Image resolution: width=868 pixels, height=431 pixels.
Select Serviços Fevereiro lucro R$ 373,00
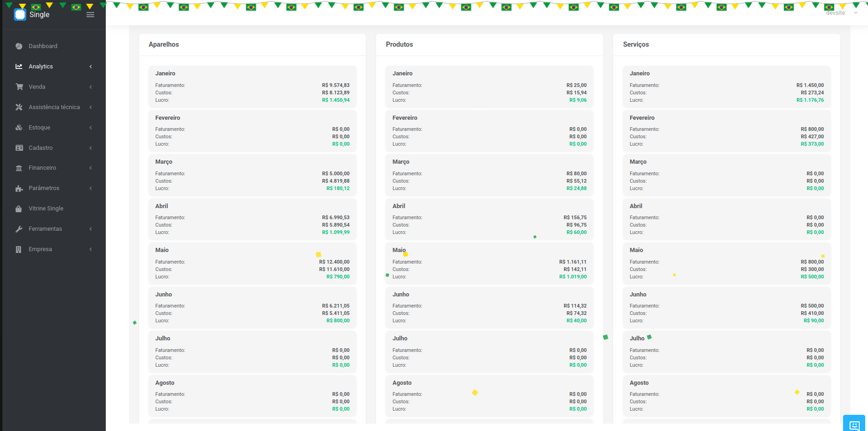(x=813, y=144)
